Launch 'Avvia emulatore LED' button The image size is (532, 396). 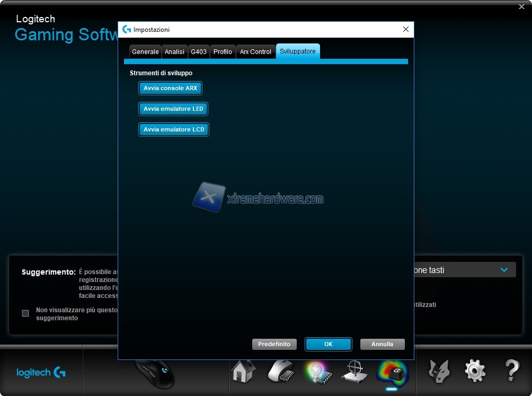point(173,109)
